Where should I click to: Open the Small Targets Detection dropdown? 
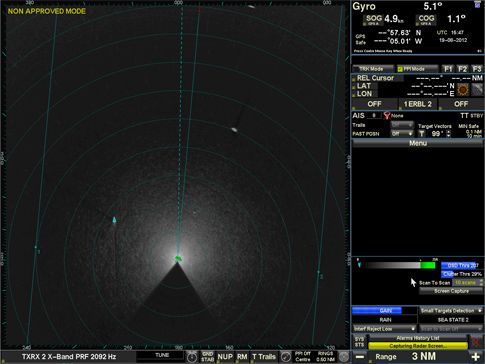[x=451, y=311]
